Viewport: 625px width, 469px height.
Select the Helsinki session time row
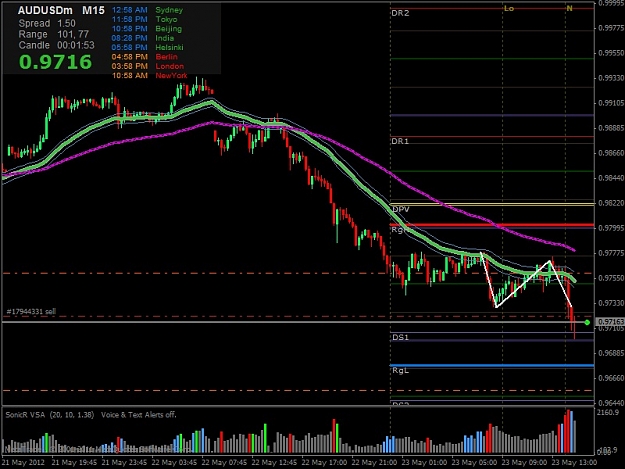147,47
